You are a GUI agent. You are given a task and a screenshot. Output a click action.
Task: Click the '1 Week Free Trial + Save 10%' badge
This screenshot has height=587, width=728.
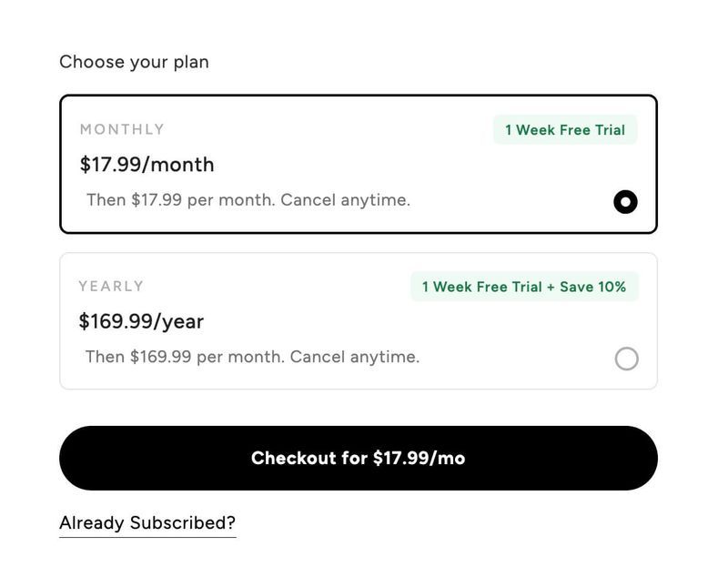pos(524,287)
